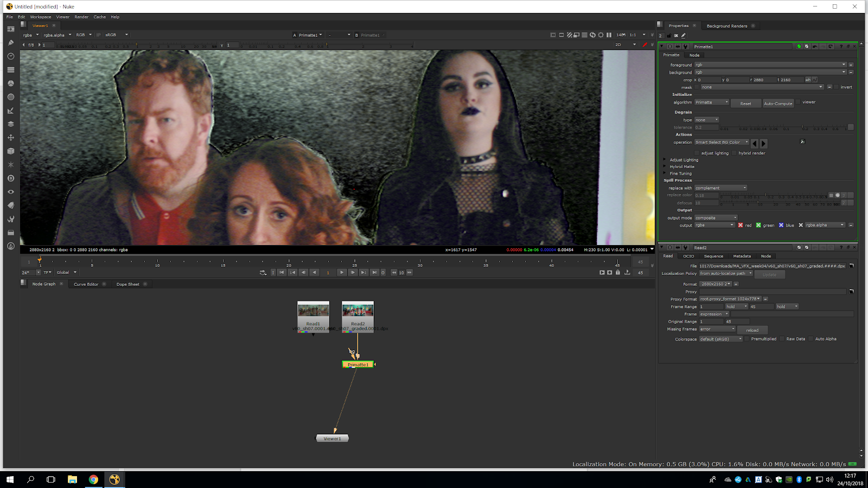Open the Transform nodes toolbar icon
The image size is (868, 488).
10,138
